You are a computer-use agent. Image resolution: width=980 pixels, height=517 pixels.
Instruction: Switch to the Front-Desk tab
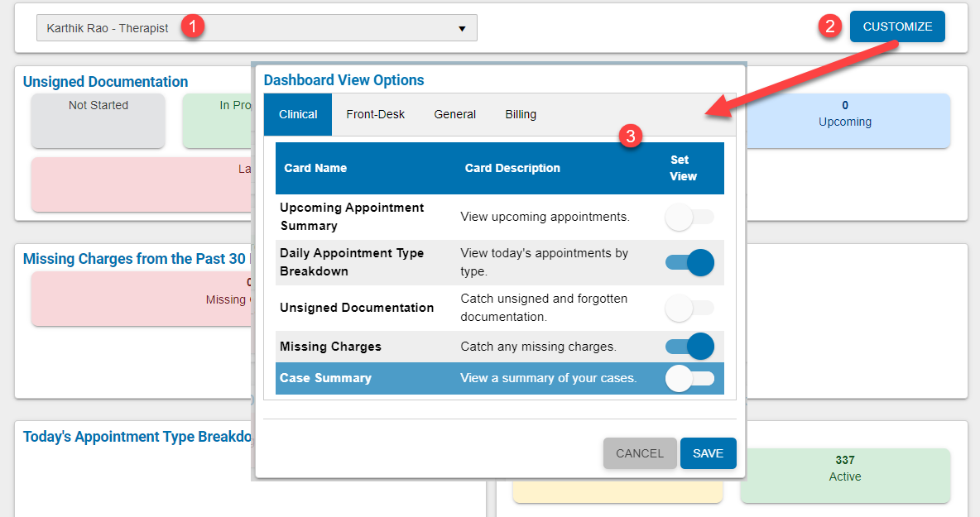tap(375, 114)
